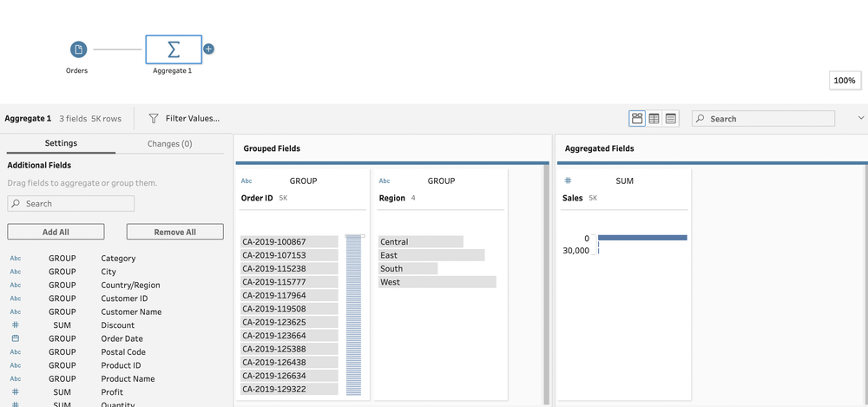Click the number type icon for Profit
The image size is (868, 407).
[x=16, y=392]
